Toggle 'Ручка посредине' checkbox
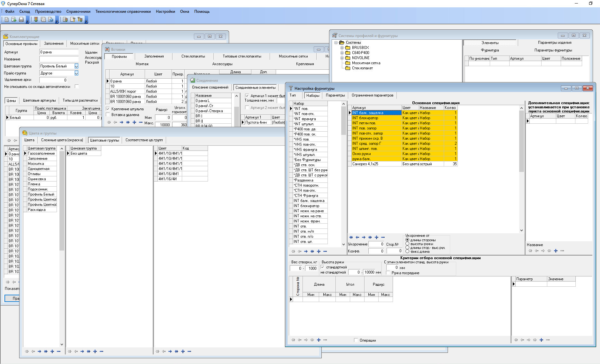This screenshot has width=600, height=364. click(x=388, y=273)
